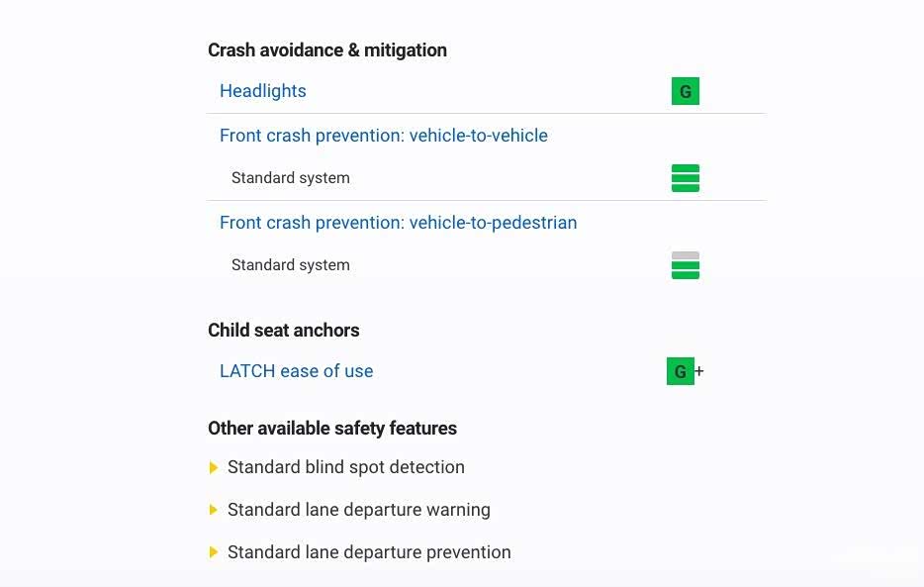This screenshot has width=924, height=587.
Task: Click Standard lane departure warning text
Action: [x=359, y=510]
